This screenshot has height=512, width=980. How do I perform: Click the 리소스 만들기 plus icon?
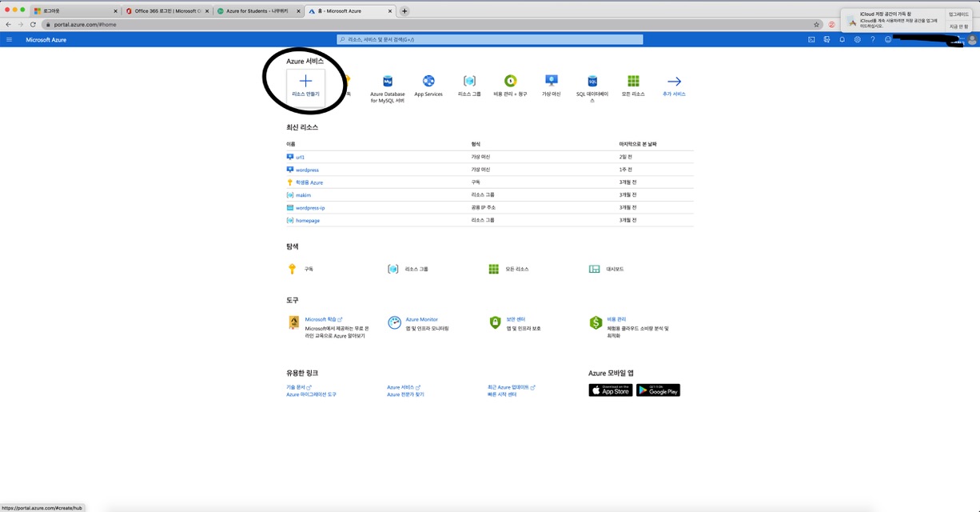pyautogui.click(x=305, y=81)
